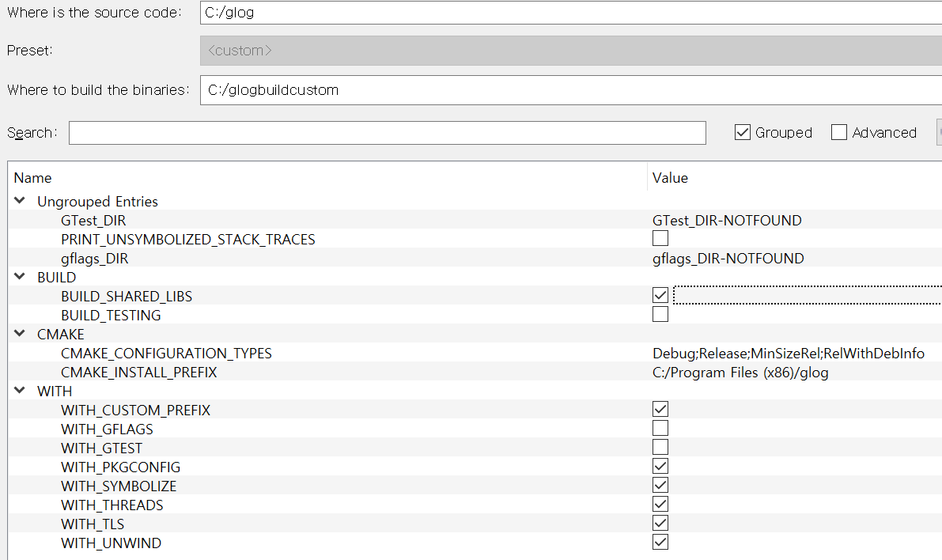Image resolution: width=942 pixels, height=560 pixels.
Task: Uncheck the Grouped checkbox
Action: click(x=742, y=132)
